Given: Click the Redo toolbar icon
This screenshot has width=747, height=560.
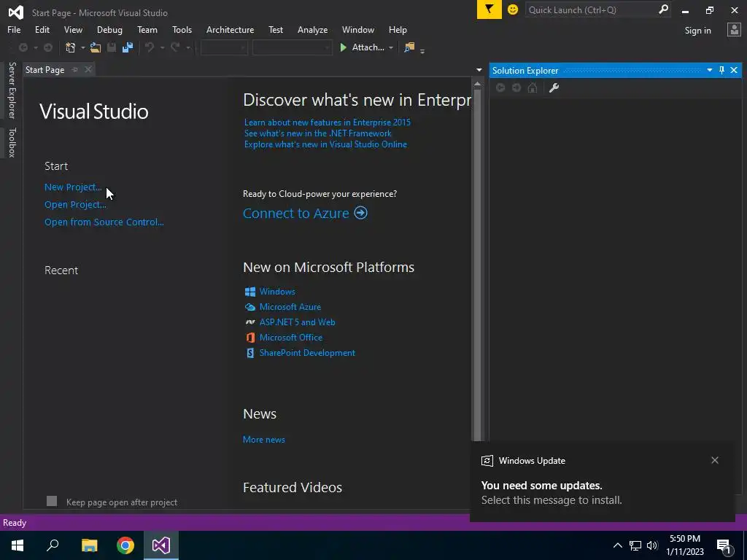Looking at the screenshot, I should 175,47.
